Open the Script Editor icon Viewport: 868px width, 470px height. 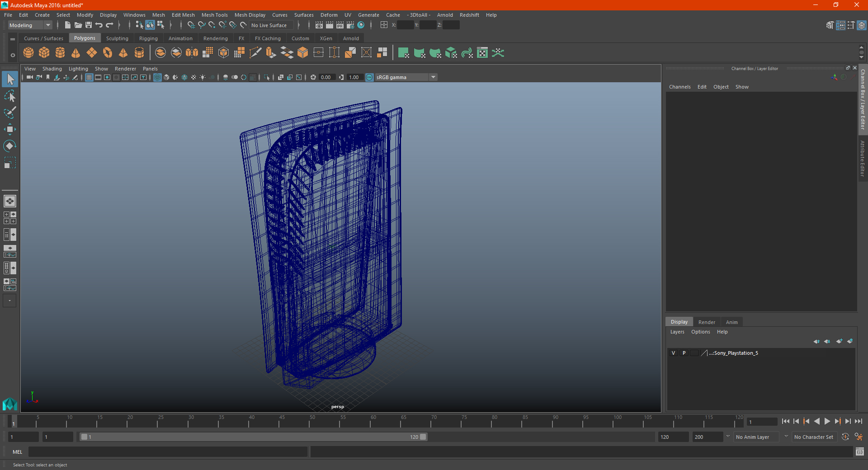pyautogui.click(x=860, y=451)
